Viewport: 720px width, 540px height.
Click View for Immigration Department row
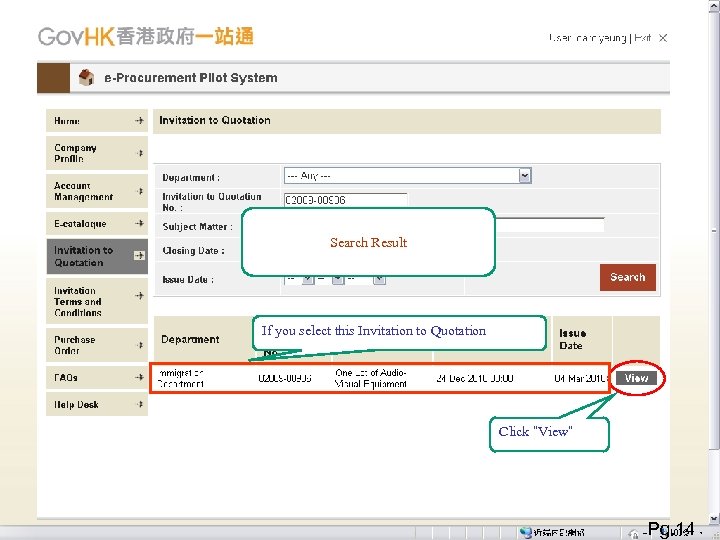click(636, 378)
